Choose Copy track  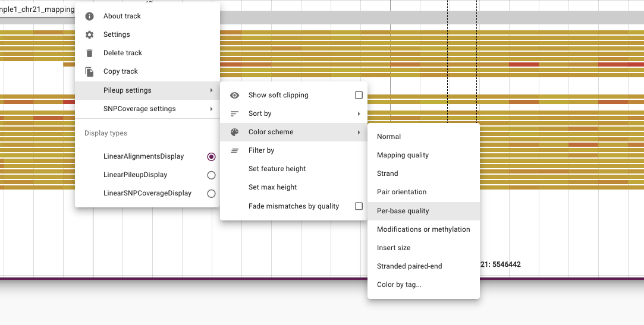(x=147, y=71)
